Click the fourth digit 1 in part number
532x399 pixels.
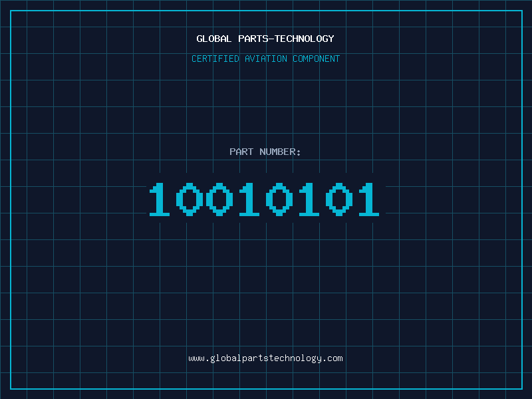249,199
